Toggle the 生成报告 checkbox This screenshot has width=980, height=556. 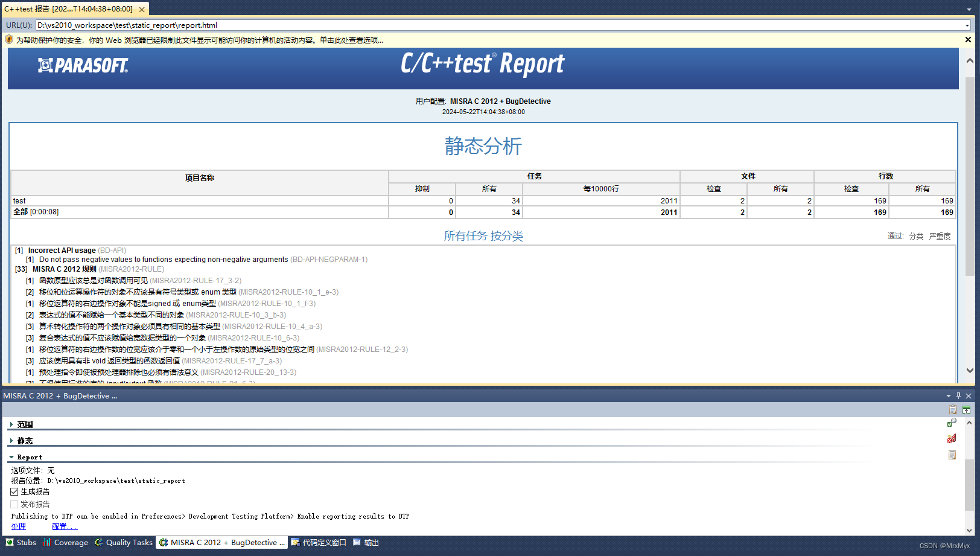(14, 491)
